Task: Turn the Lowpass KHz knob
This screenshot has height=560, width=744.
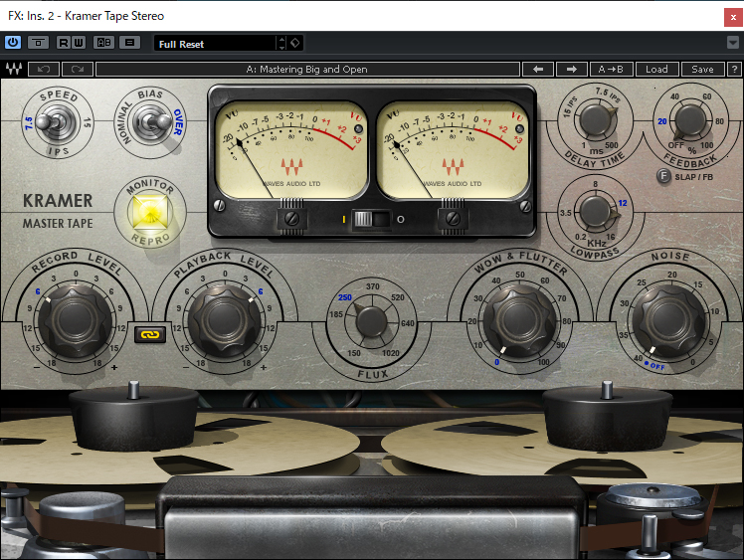Action: coord(595,211)
